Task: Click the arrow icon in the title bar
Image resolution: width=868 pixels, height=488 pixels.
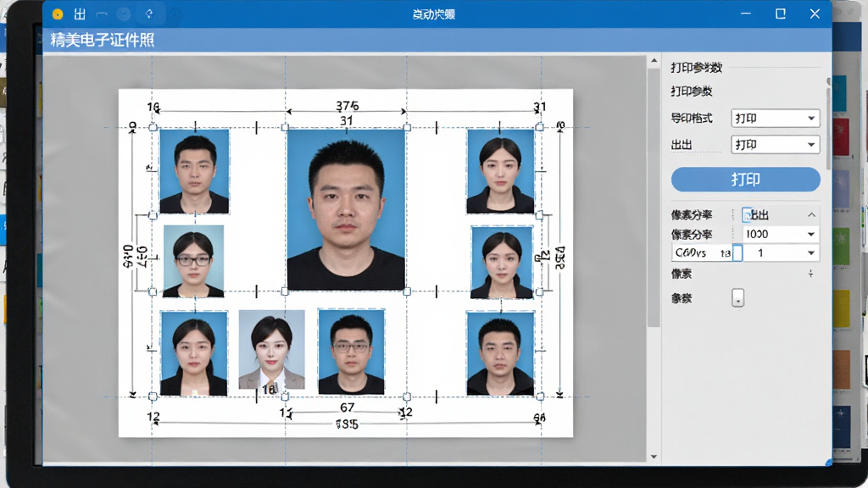Action: coord(149,14)
